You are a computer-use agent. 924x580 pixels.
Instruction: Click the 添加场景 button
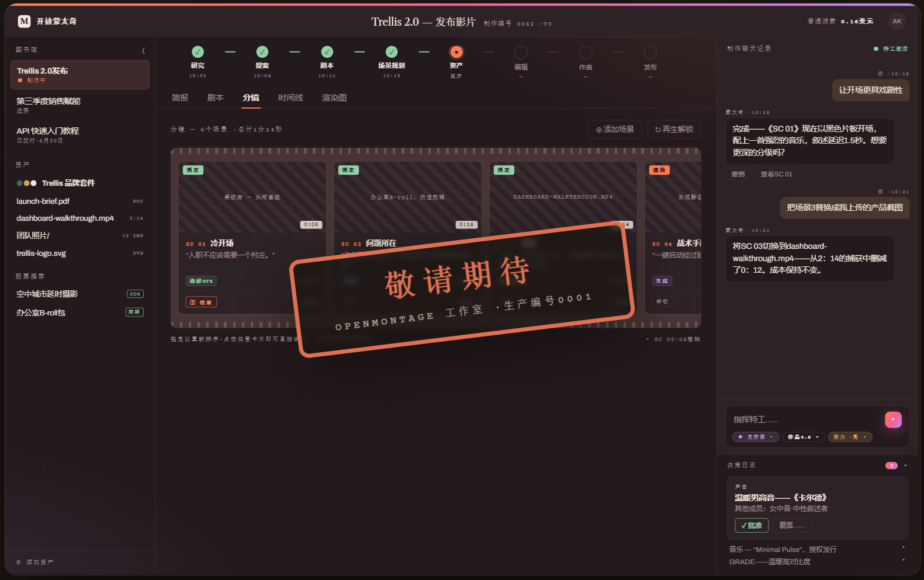pos(615,130)
